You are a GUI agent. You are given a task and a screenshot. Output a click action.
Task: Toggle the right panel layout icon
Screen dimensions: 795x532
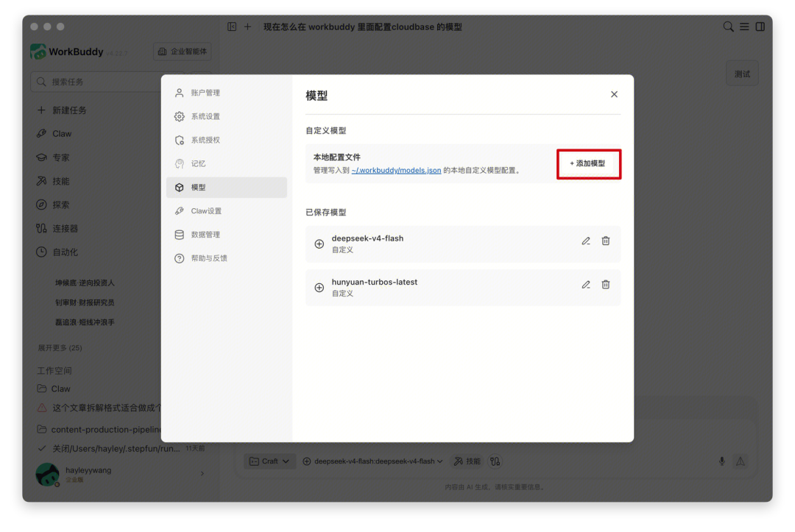point(760,26)
